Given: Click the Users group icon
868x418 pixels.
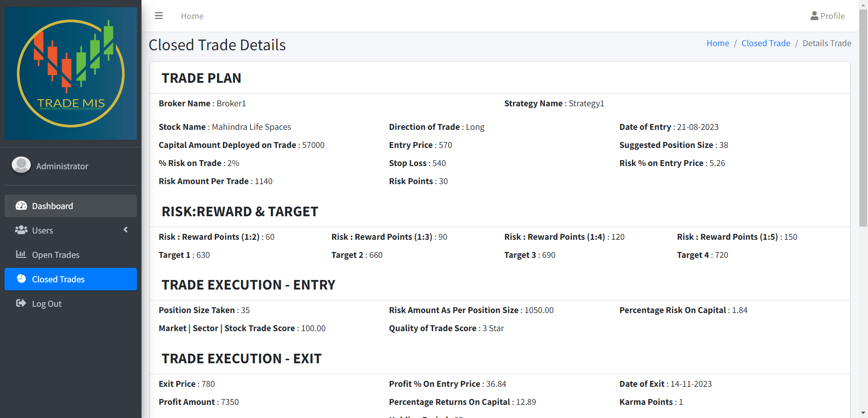Looking at the screenshot, I should [x=21, y=230].
